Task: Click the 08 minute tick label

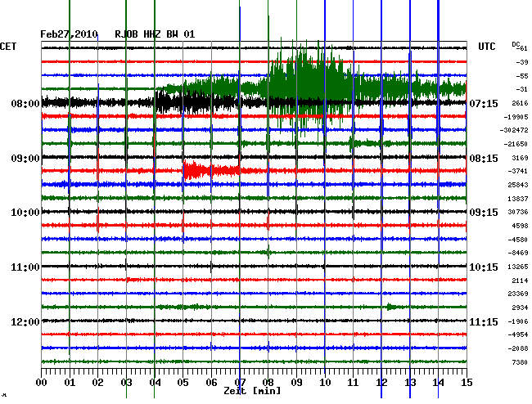Action: pos(268,383)
